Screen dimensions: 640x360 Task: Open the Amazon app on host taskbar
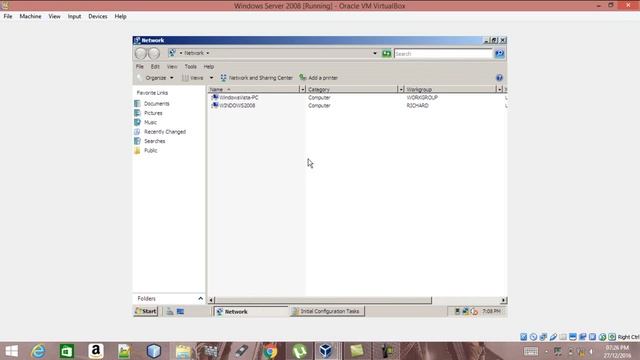pos(96,351)
